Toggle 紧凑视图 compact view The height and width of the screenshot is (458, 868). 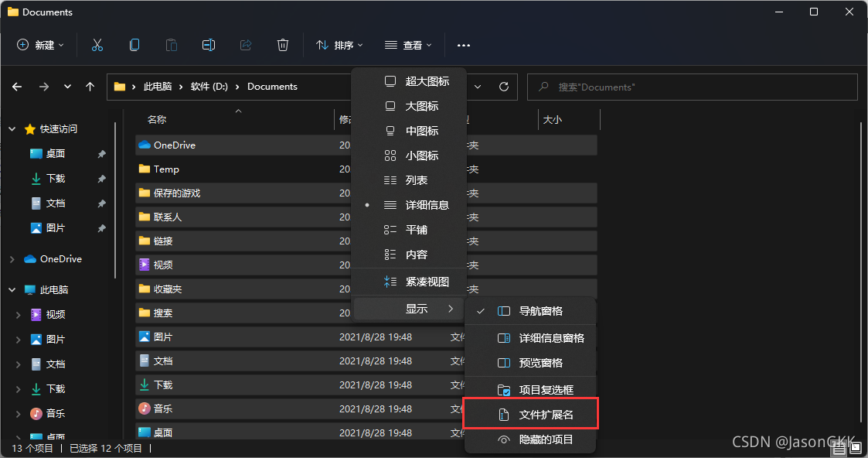pyautogui.click(x=409, y=282)
